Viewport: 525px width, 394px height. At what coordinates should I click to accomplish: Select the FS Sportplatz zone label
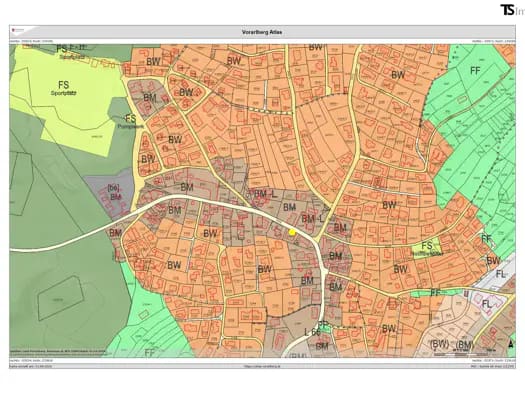[64, 88]
